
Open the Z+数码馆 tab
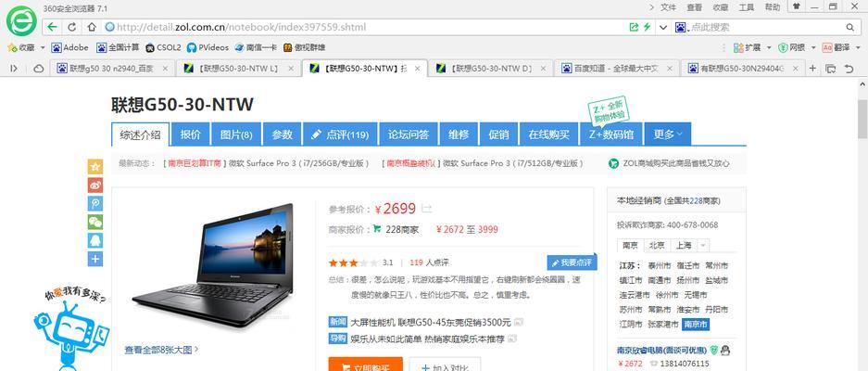pos(611,134)
